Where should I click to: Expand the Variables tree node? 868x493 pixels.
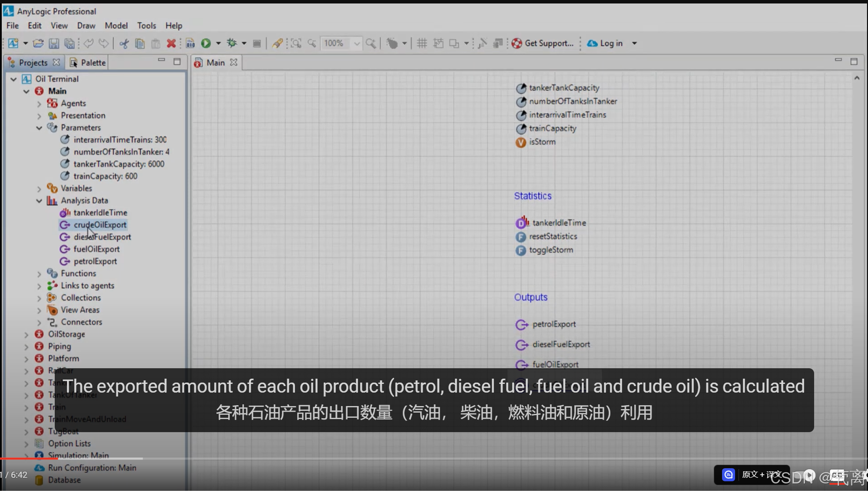click(39, 189)
